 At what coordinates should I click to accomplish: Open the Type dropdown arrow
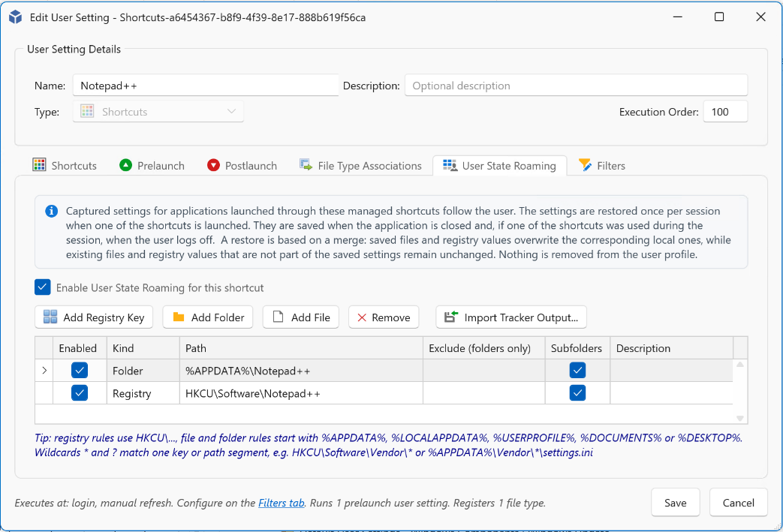click(x=231, y=111)
